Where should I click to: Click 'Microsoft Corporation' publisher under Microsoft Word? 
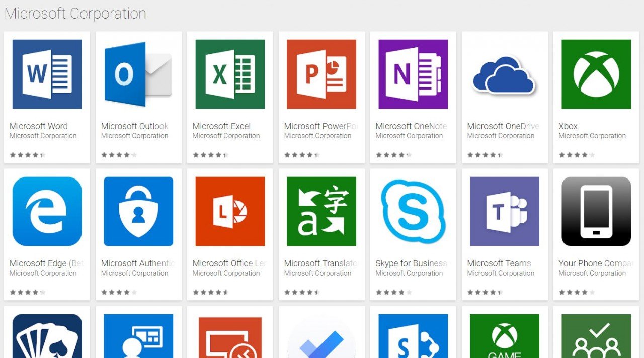(x=43, y=136)
